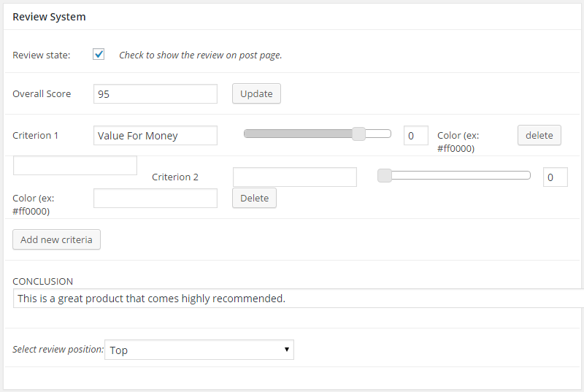Uncheck the Review state checkbox

click(x=99, y=55)
